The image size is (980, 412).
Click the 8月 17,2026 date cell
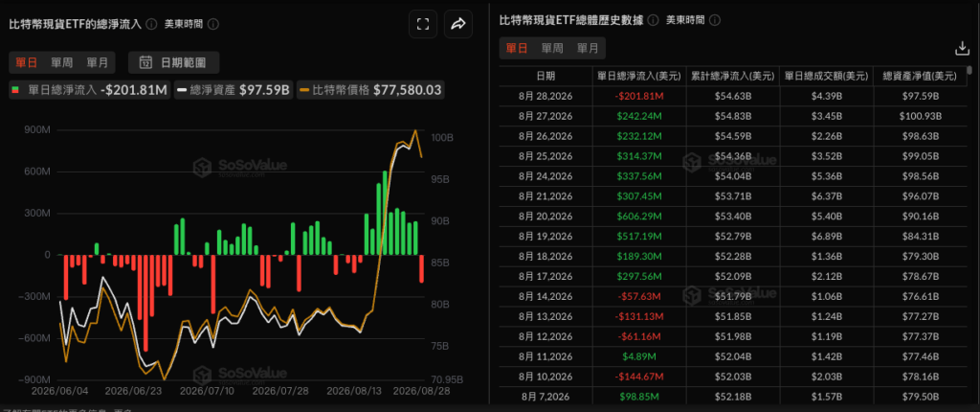pos(545,276)
